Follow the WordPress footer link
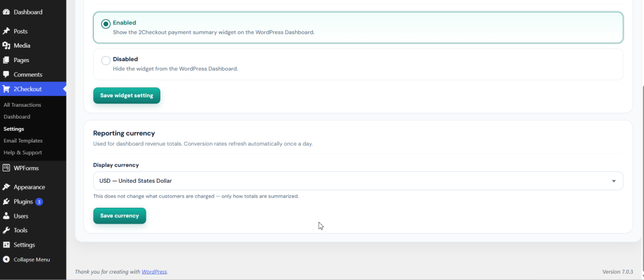 click(x=155, y=272)
